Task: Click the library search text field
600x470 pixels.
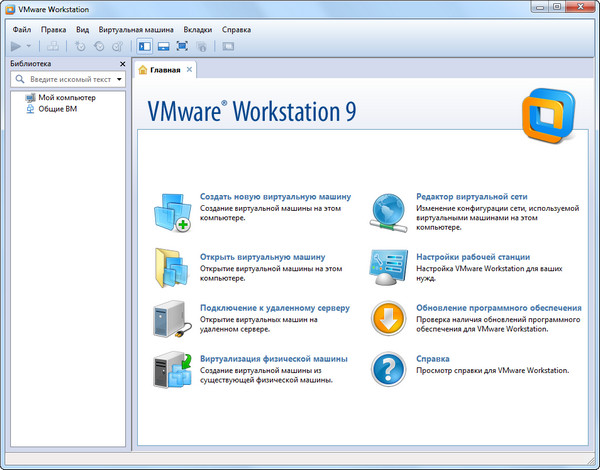Action: pos(70,78)
